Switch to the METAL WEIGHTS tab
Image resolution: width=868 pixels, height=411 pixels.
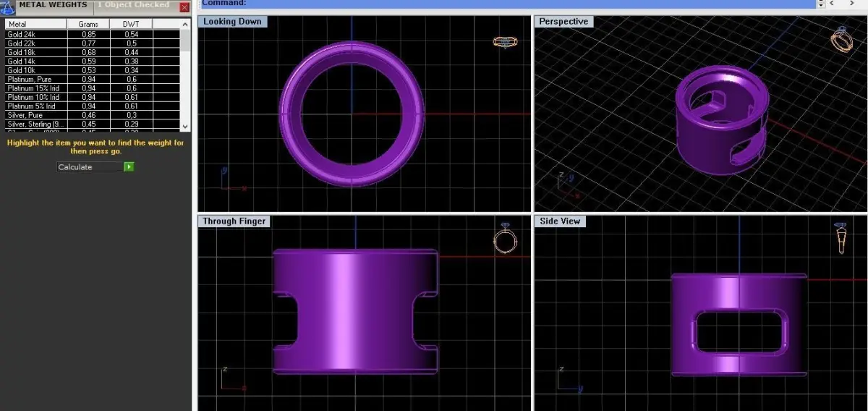(53, 4)
